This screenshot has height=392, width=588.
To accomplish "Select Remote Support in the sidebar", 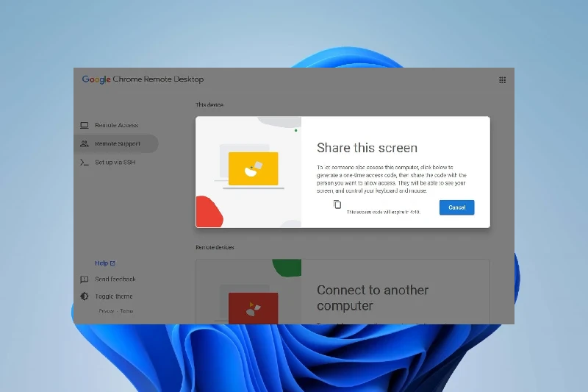I will click(116, 143).
